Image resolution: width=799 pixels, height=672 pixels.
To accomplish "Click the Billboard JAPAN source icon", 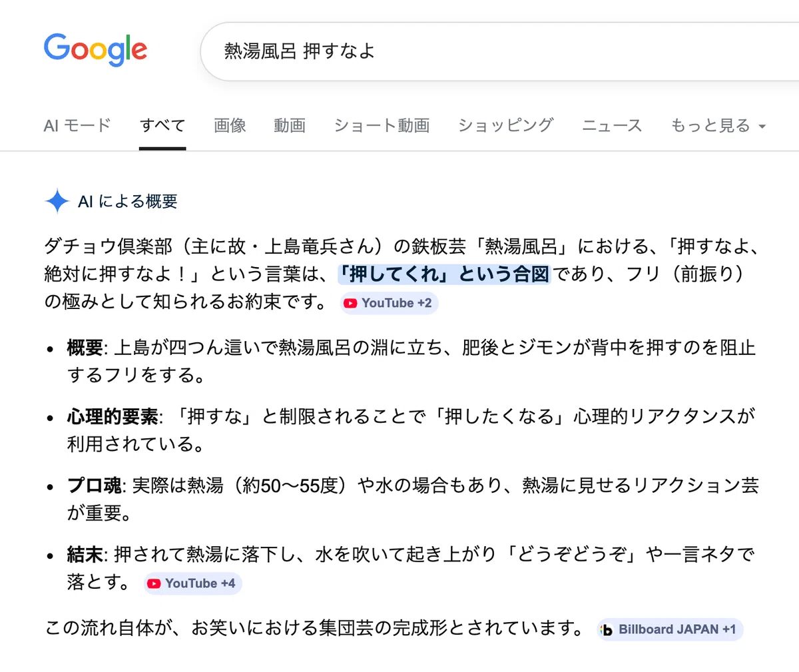I will click(607, 629).
